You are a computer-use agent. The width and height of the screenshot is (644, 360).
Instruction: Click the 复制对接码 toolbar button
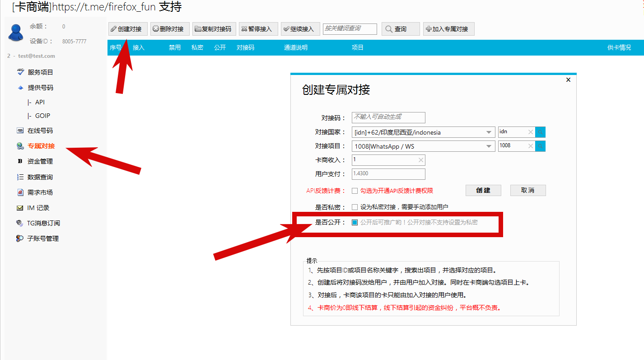(214, 29)
